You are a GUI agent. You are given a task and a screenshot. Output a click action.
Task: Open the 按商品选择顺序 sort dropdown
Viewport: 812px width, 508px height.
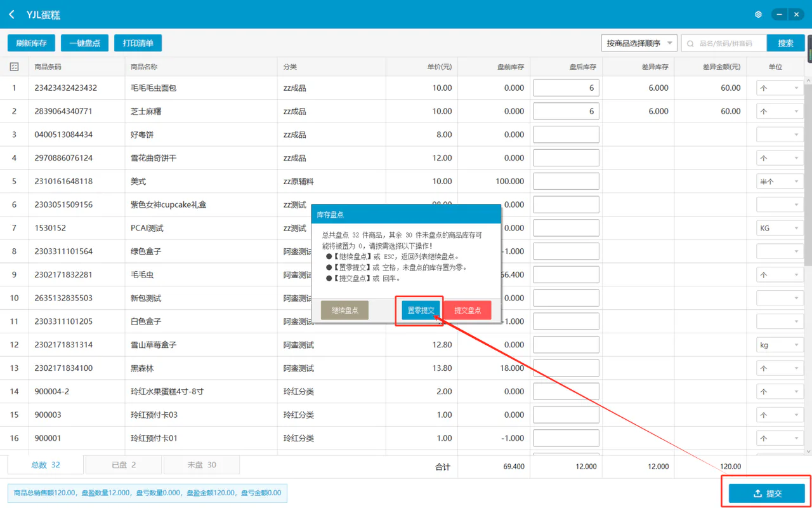click(639, 43)
